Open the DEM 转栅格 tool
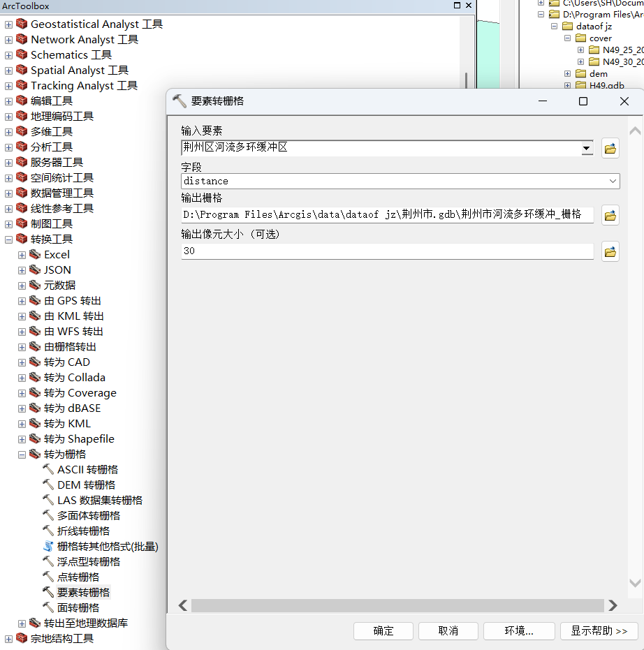 click(86, 485)
